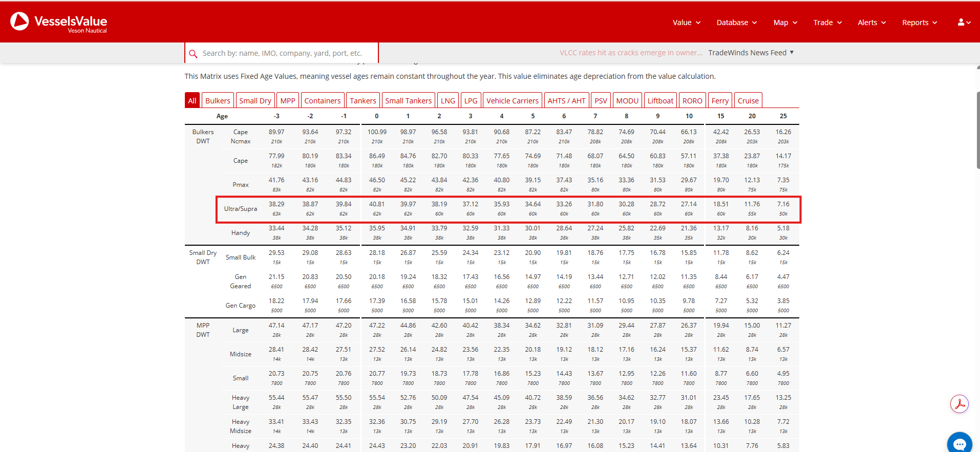The width and height of the screenshot is (980, 452).
Task: Select the Small Tankers tab
Action: (408, 100)
